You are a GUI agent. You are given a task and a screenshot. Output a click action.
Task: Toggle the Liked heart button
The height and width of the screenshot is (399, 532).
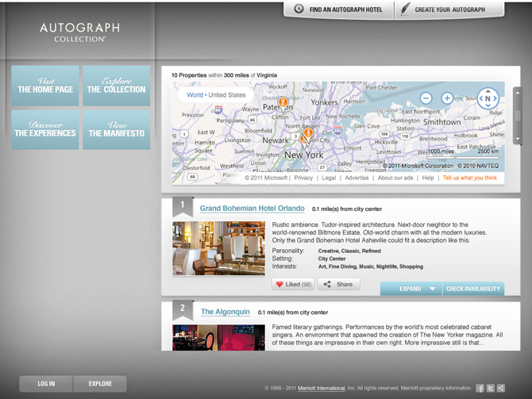293,284
